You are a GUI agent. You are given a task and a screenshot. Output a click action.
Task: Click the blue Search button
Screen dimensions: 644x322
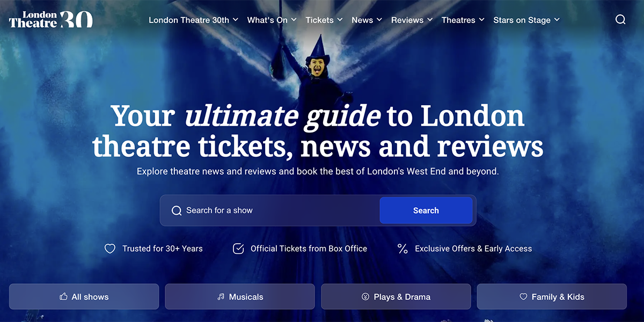(x=426, y=210)
